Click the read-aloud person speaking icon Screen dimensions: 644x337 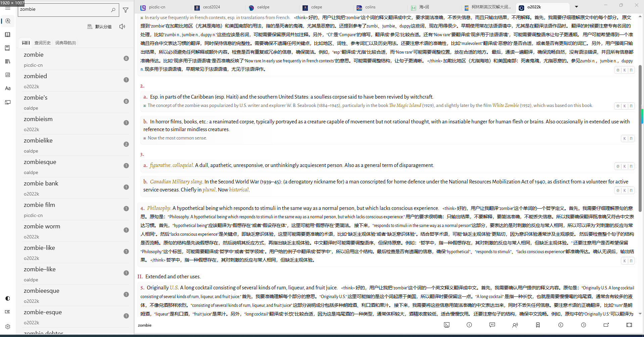(515, 325)
